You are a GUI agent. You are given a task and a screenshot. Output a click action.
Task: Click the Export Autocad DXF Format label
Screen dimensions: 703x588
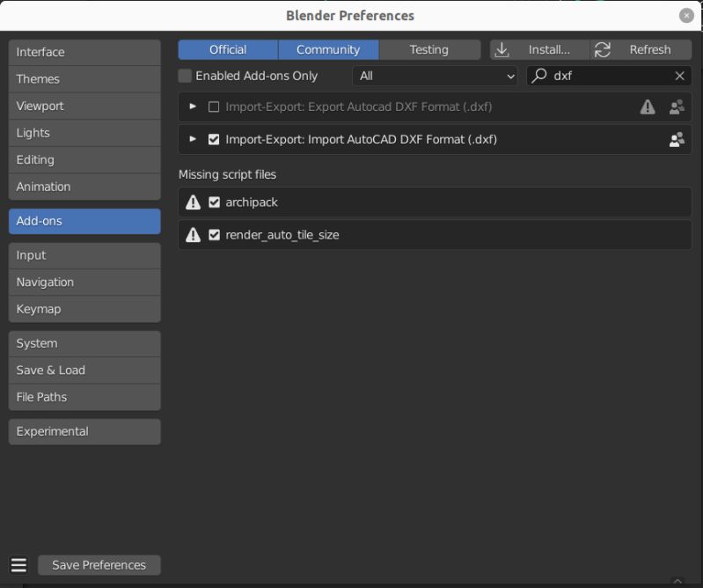coord(359,107)
